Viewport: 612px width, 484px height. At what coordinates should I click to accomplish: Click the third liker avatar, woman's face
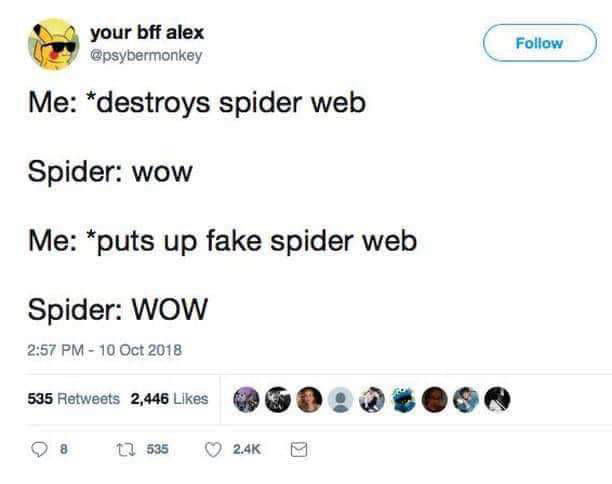click(309, 399)
